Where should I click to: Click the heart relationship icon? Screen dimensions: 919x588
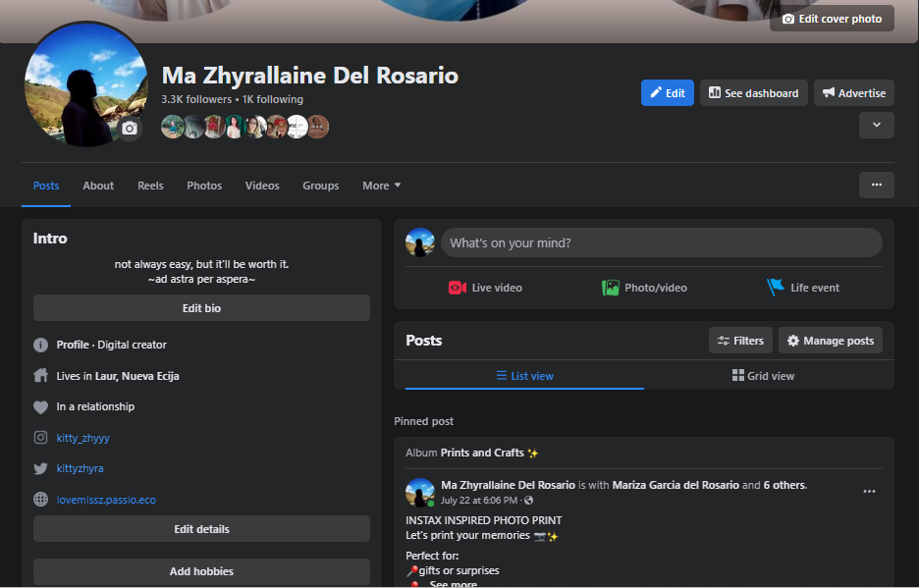40,406
